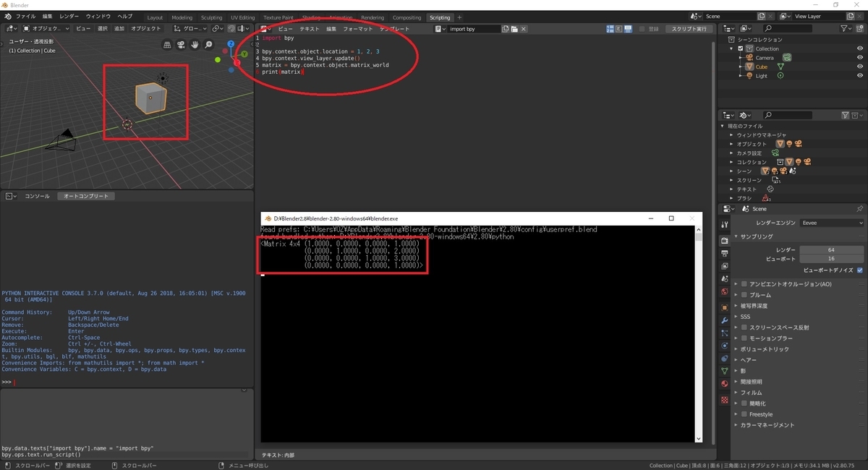Edit the import bpy text name field
This screenshot has width=868, height=470.
coord(473,29)
